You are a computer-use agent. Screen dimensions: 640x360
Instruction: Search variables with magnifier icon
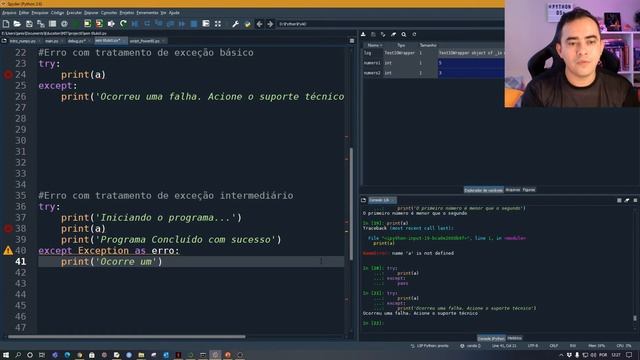[x=404, y=35]
